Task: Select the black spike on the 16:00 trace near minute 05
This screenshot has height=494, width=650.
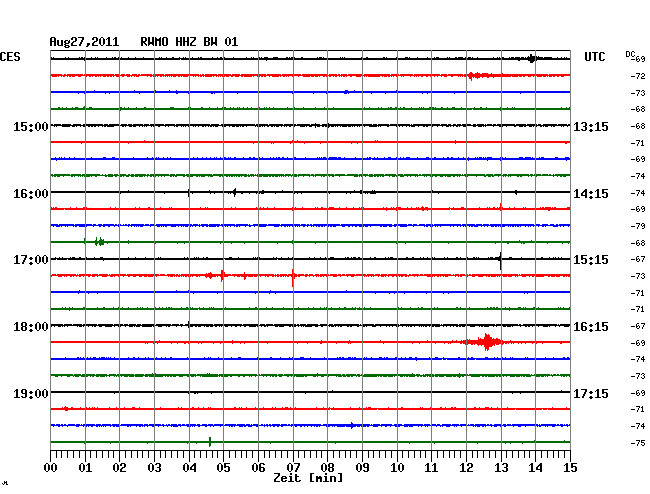Action: tap(234, 192)
